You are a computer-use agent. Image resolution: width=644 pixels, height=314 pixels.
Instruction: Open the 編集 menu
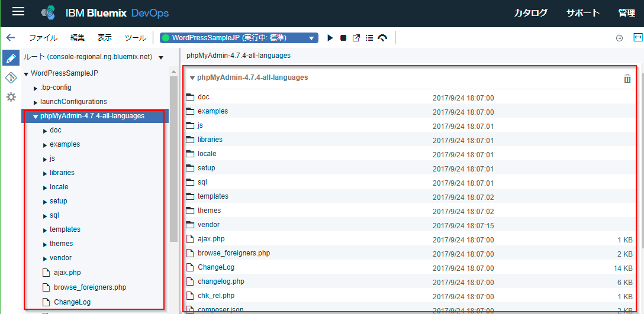coord(78,38)
